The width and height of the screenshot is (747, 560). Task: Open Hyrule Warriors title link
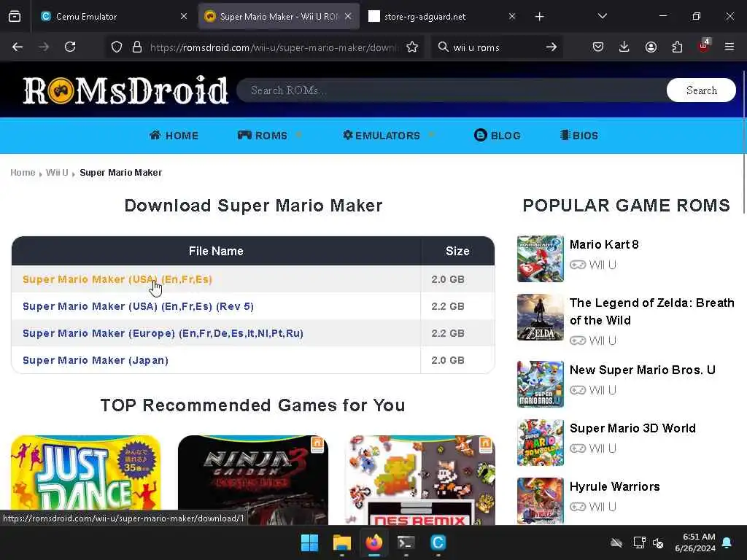pyautogui.click(x=614, y=486)
